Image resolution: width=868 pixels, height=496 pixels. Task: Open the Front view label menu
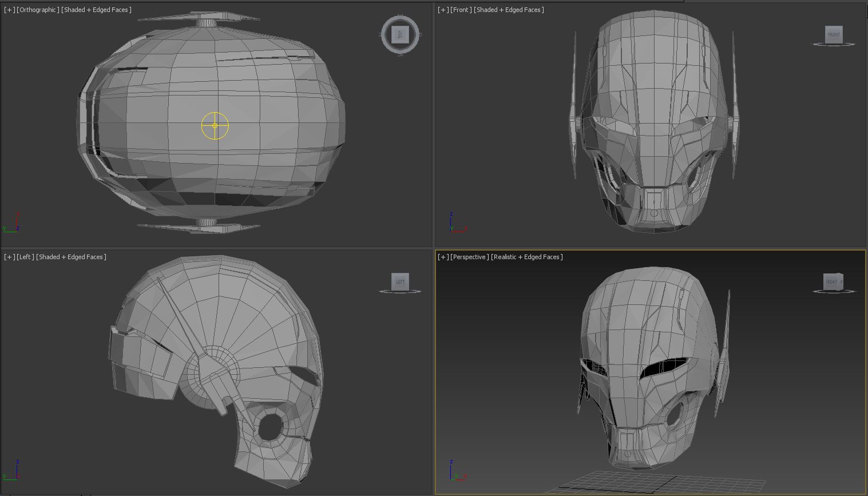coord(461,10)
